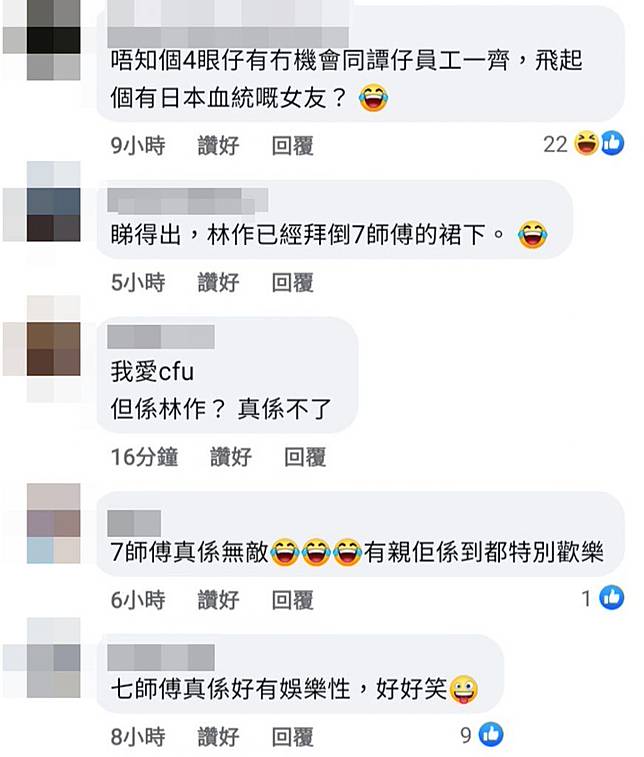Like the 5小時 comment about 林作
644x757 pixels.
pyautogui.click(x=219, y=282)
